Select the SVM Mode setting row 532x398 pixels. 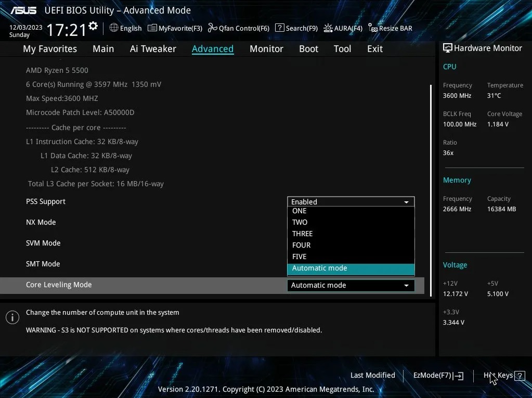click(x=43, y=243)
